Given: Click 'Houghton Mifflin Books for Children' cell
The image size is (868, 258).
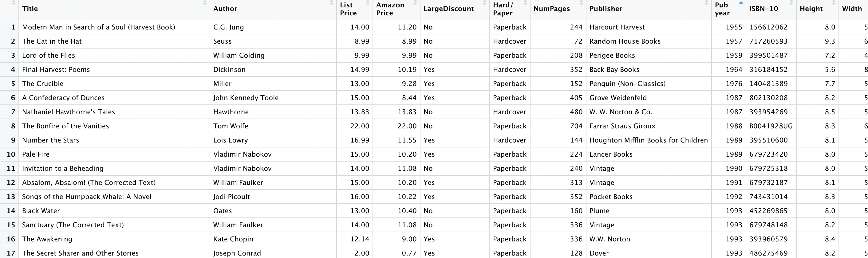Looking at the screenshot, I should point(649,140).
